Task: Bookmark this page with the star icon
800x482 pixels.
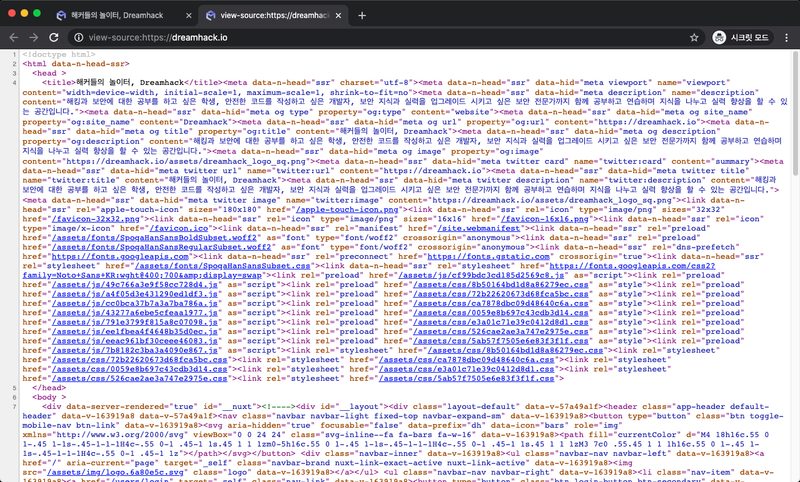Action: pos(694,38)
